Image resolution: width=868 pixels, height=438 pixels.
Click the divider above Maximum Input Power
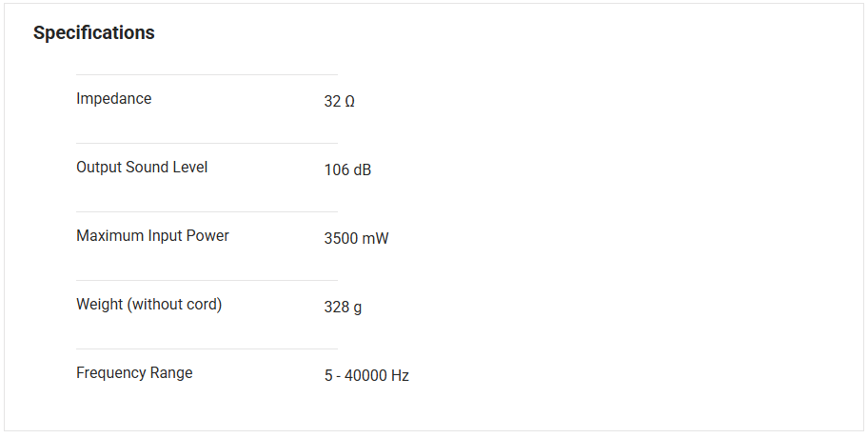(207, 211)
